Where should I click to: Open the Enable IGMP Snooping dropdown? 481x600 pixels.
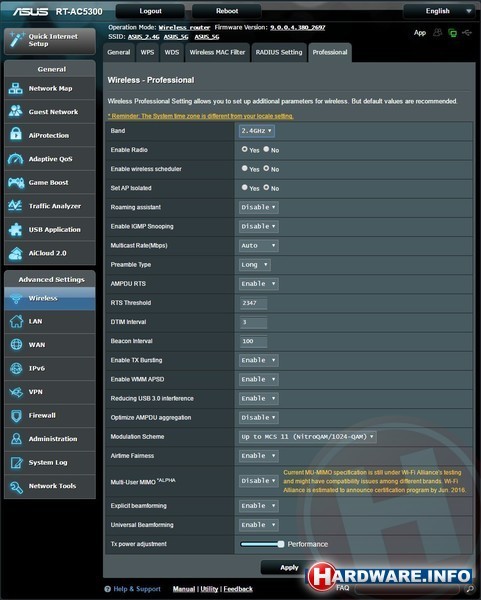(258, 226)
